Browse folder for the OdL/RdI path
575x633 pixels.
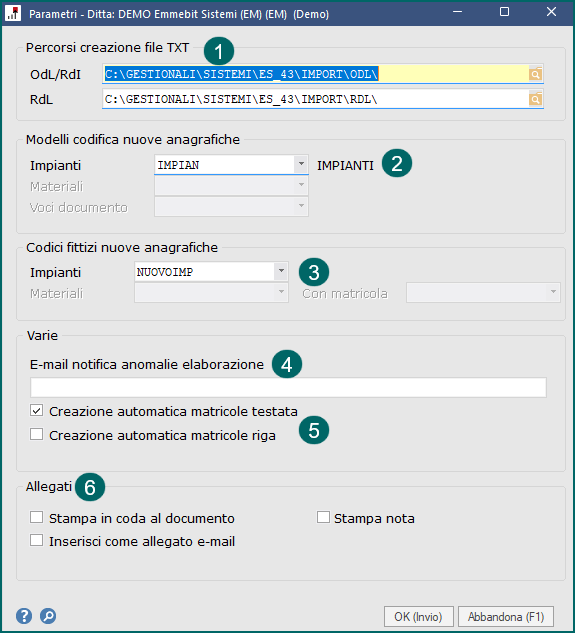click(x=535, y=74)
